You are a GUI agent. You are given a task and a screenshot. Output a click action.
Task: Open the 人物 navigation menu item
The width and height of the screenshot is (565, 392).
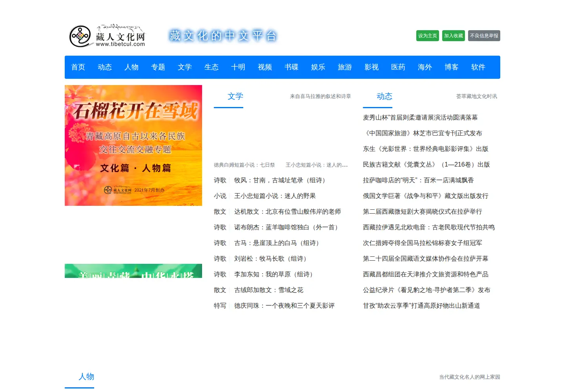131,67
